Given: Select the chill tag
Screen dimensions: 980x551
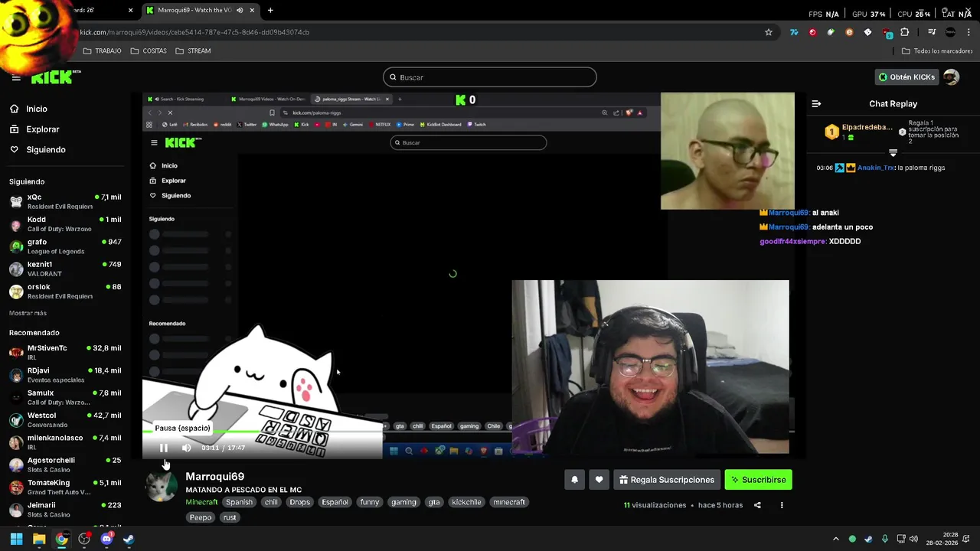Looking at the screenshot, I should [271, 502].
